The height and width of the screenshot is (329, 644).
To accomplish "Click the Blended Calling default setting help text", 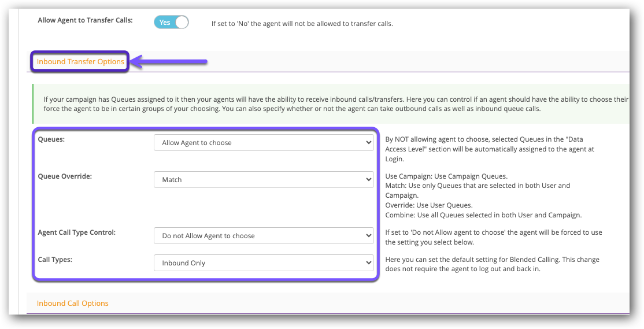I will pyautogui.click(x=493, y=264).
